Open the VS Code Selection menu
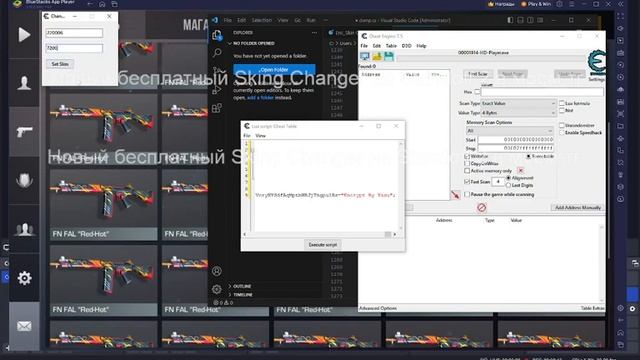The height and width of the screenshot is (360, 640). tap(262, 20)
